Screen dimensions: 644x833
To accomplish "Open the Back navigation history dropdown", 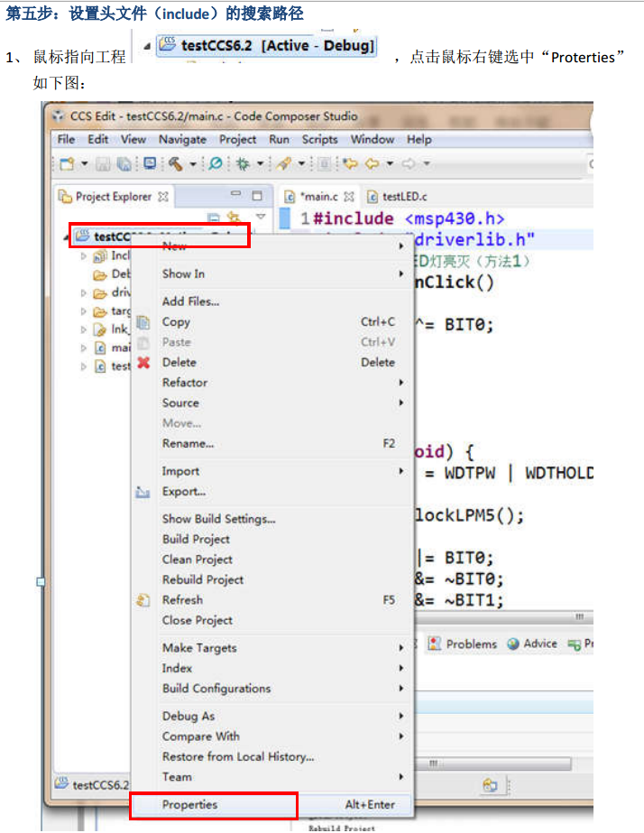I will click(390, 163).
